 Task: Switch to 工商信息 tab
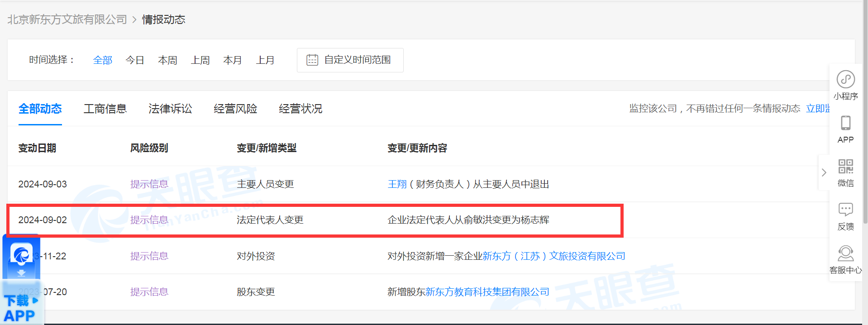pyautogui.click(x=105, y=109)
